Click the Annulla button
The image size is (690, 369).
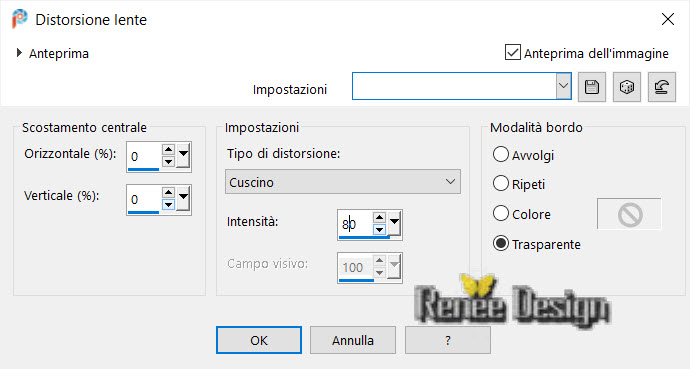point(353,340)
